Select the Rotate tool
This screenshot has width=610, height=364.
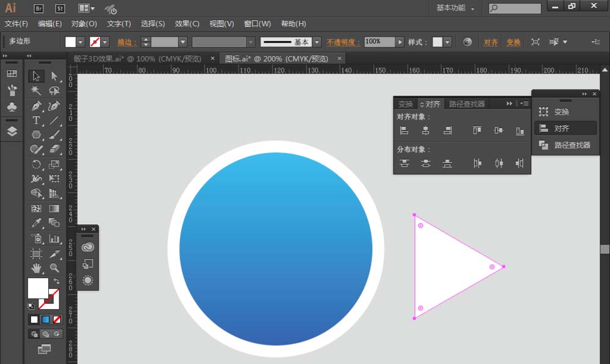click(x=36, y=165)
